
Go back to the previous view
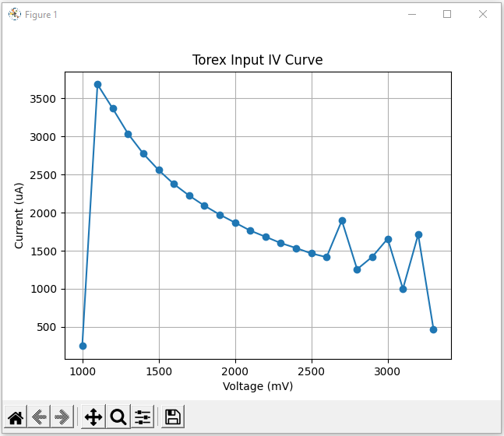tap(39, 417)
